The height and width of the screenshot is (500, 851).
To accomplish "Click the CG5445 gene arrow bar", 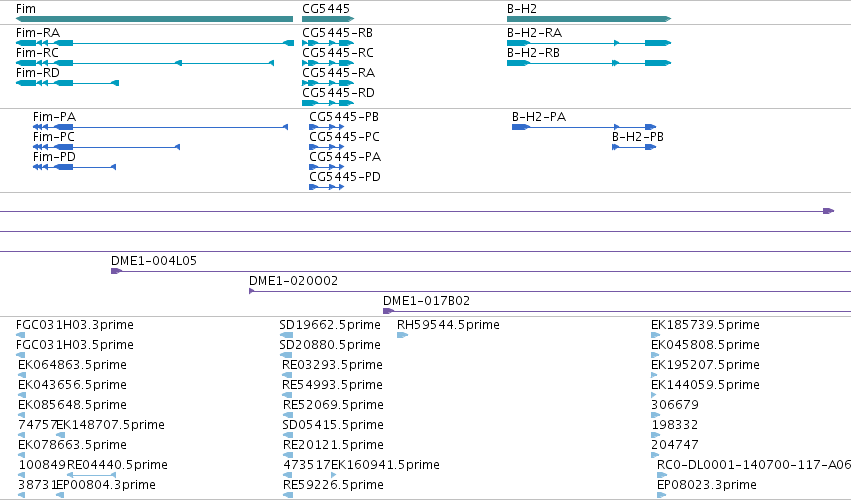I will [x=328, y=19].
